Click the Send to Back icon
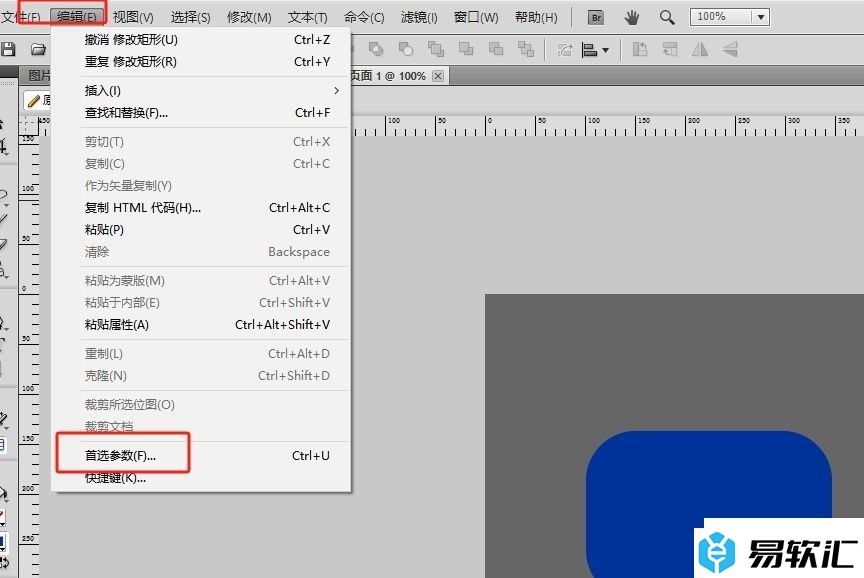This screenshot has width=864, height=578. tap(526, 50)
